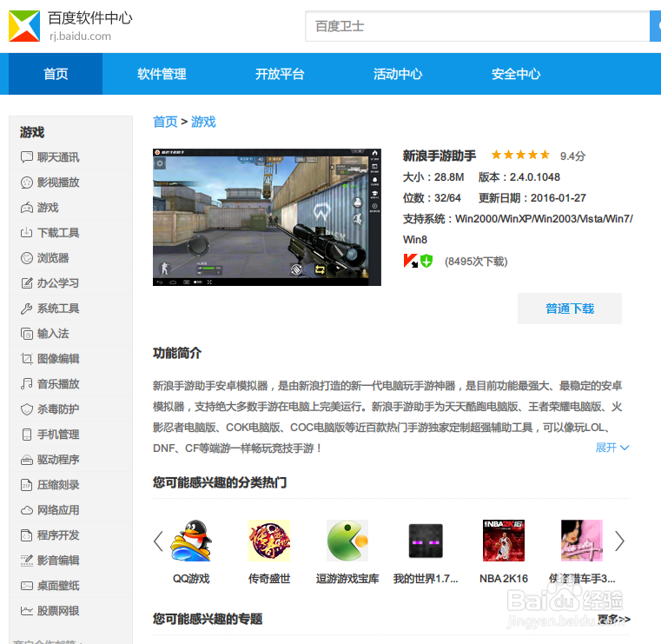Click the 桌面壁纸 picture icon
Viewport: 661px width, 644px height.
click(27, 586)
